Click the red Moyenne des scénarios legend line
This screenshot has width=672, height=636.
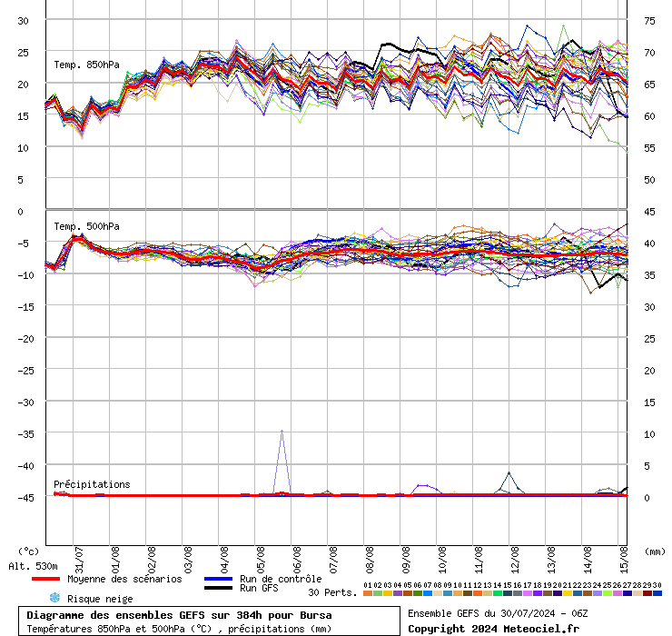pos(45,579)
